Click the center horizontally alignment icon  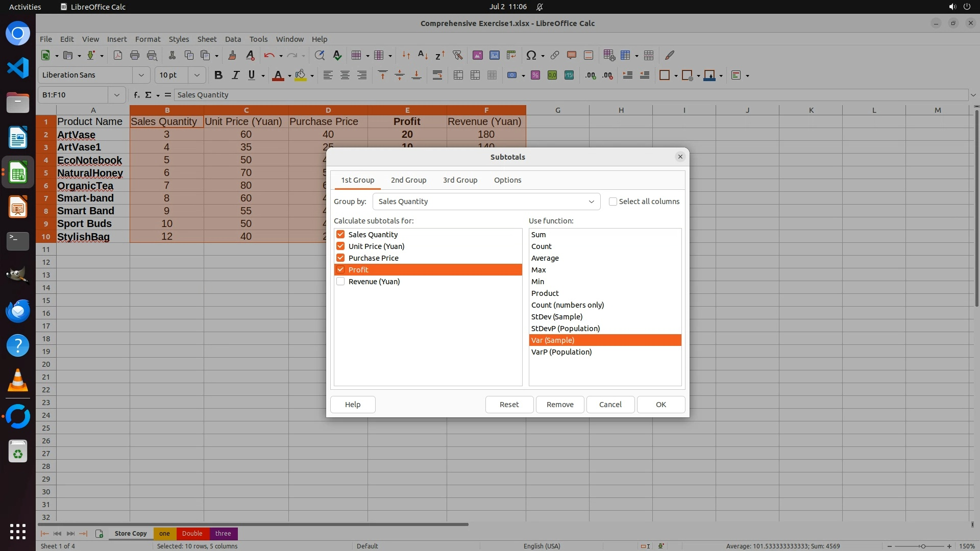click(345, 75)
